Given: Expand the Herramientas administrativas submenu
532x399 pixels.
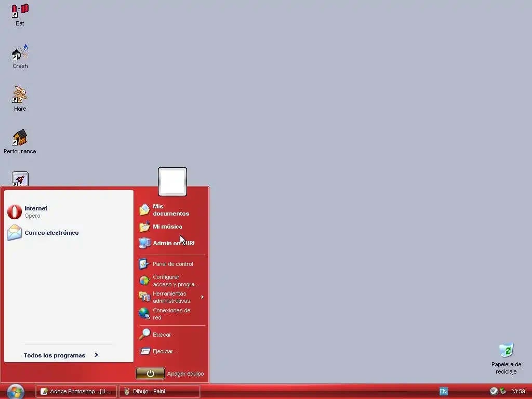Looking at the screenshot, I should pos(171,297).
